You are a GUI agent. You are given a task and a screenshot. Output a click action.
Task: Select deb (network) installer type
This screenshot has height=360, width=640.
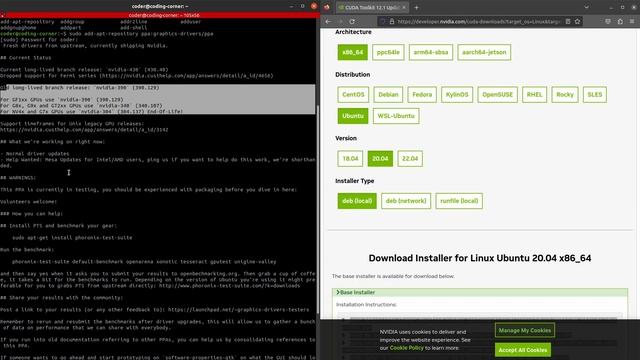(406, 201)
